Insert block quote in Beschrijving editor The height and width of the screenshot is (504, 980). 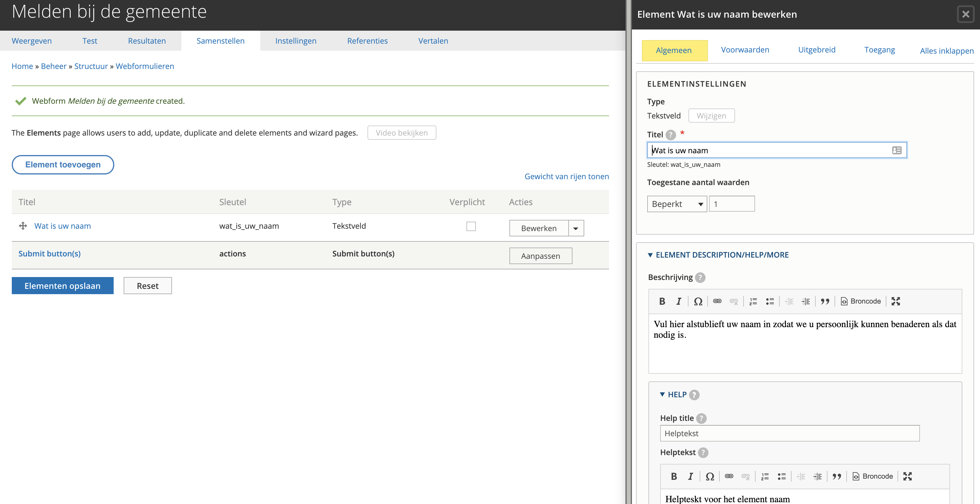click(x=825, y=301)
